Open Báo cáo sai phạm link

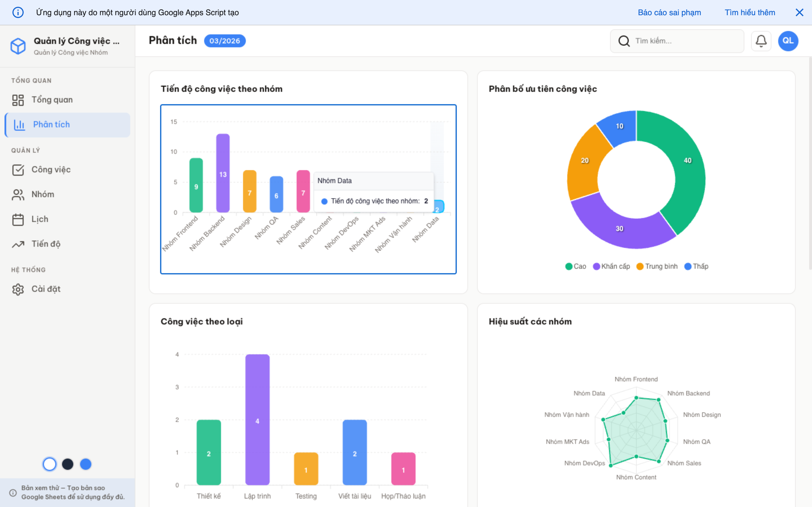point(669,12)
